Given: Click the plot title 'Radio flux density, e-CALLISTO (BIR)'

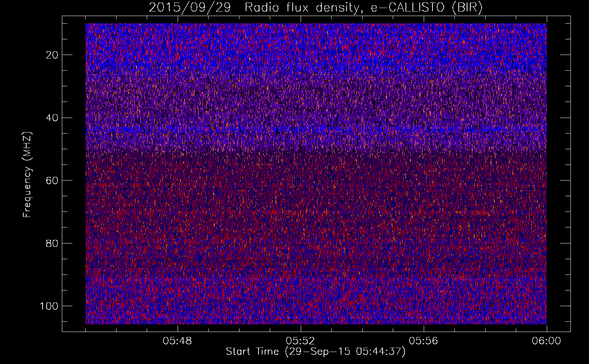Looking at the screenshot, I should 363,8.
